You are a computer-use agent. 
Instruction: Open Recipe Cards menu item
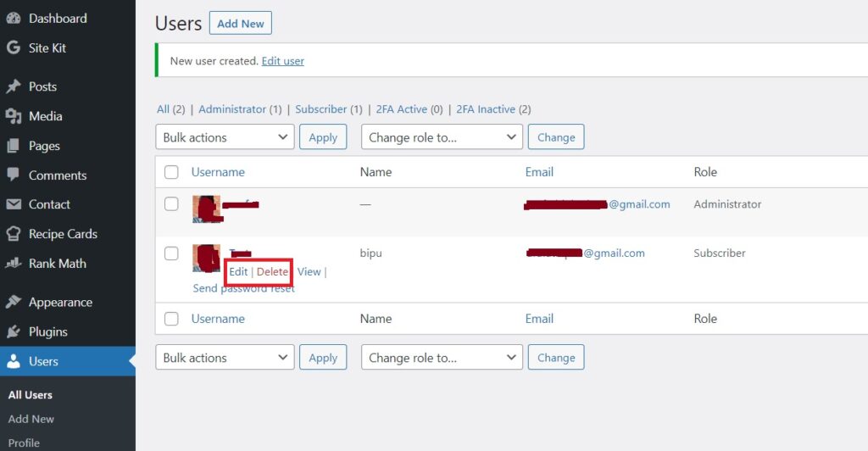[63, 233]
